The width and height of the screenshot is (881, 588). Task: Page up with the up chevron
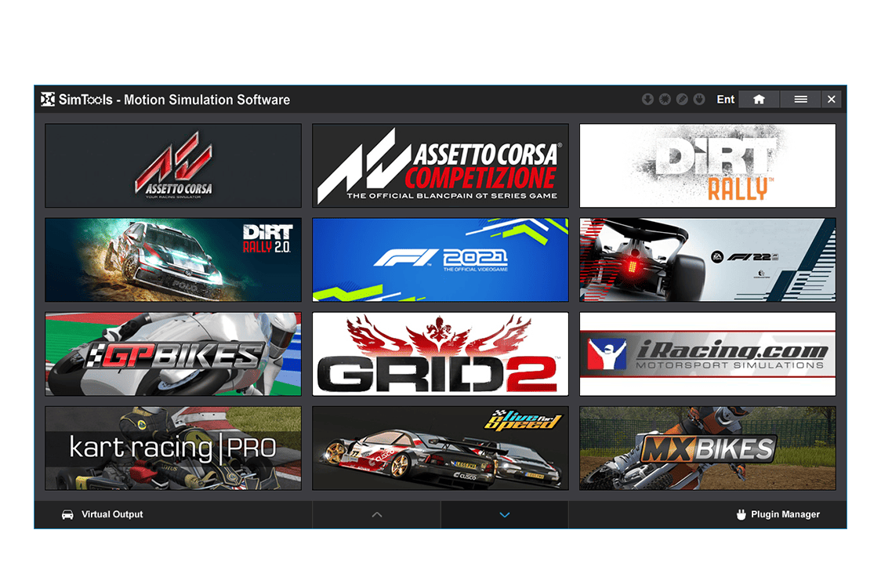click(377, 514)
